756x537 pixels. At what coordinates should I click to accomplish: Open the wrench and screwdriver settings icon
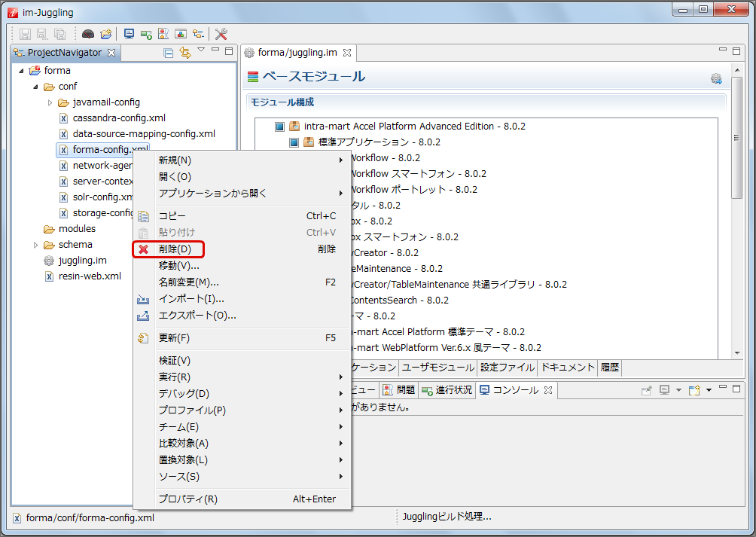coord(221,34)
